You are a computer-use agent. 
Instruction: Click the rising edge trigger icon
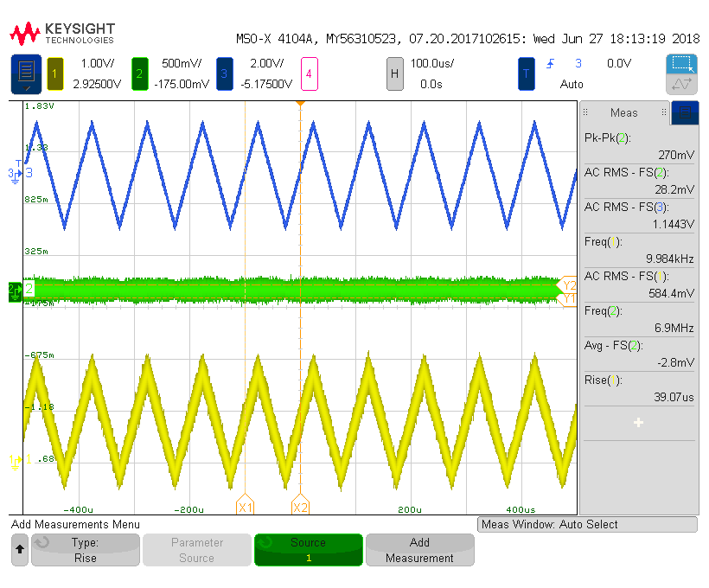(551, 64)
